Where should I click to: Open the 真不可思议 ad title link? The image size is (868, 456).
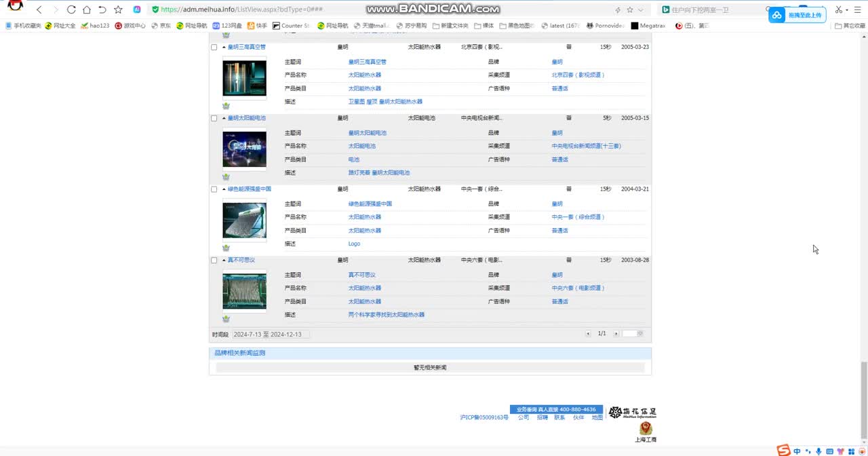[241, 261]
